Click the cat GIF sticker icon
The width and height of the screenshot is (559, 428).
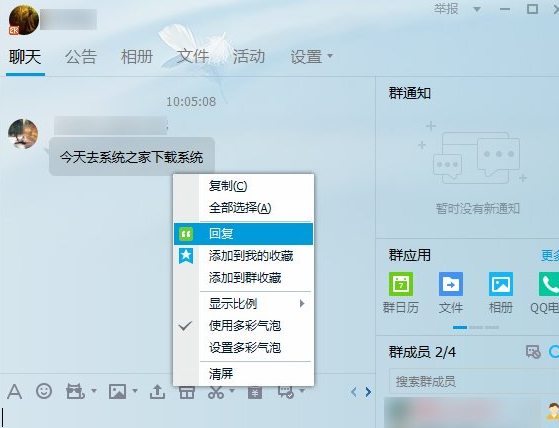pos(75,391)
